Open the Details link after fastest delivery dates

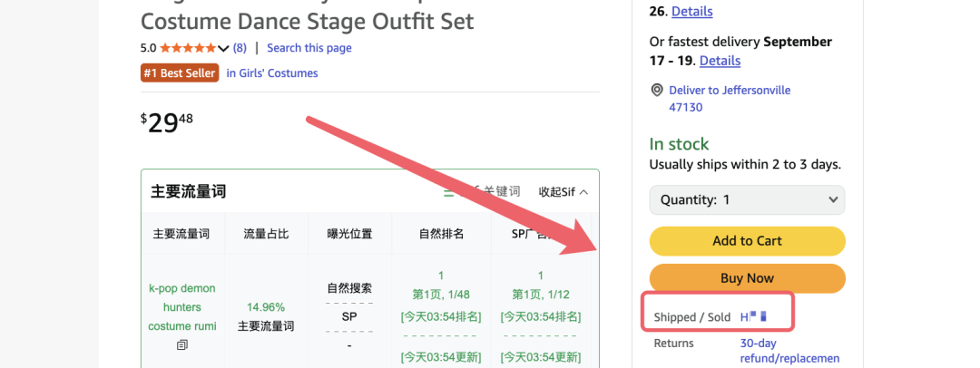coord(720,61)
